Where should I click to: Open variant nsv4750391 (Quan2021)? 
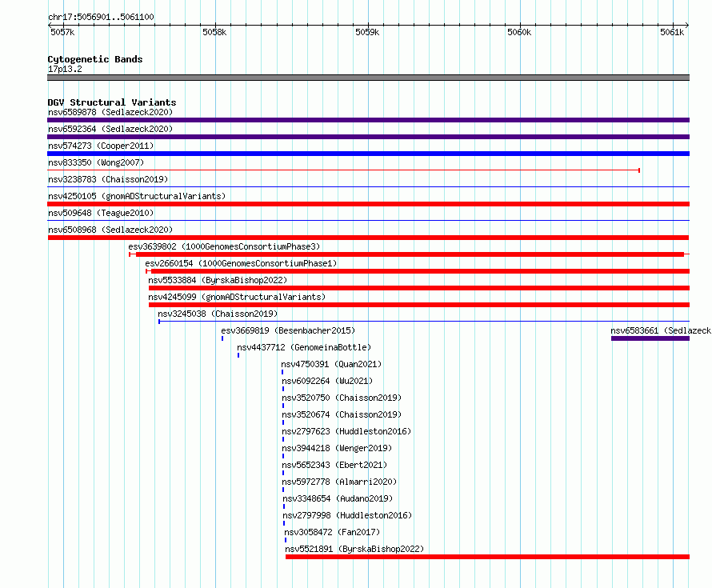point(331,364)
